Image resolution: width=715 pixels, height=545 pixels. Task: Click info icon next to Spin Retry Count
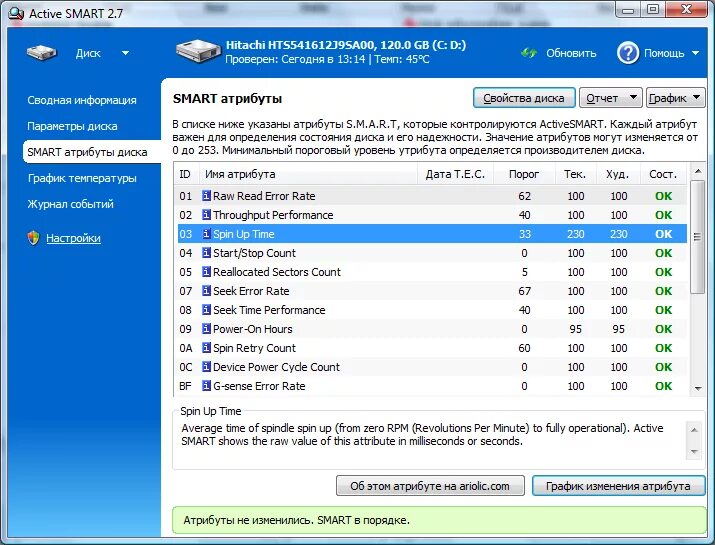tap(206, 348)
